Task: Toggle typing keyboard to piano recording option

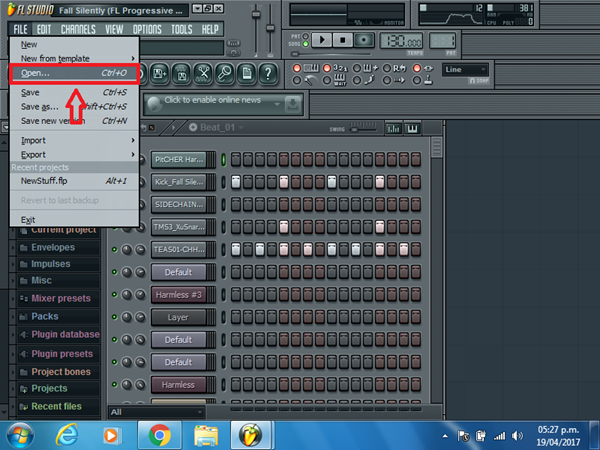Action: coord(297,68)
